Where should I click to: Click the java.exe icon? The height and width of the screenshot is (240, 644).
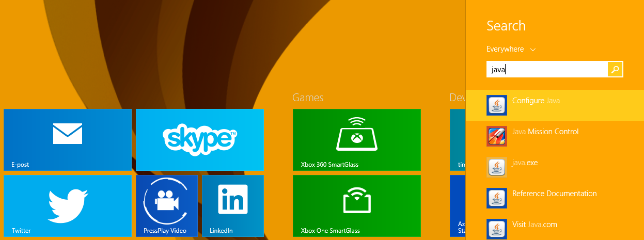point(497,167)
